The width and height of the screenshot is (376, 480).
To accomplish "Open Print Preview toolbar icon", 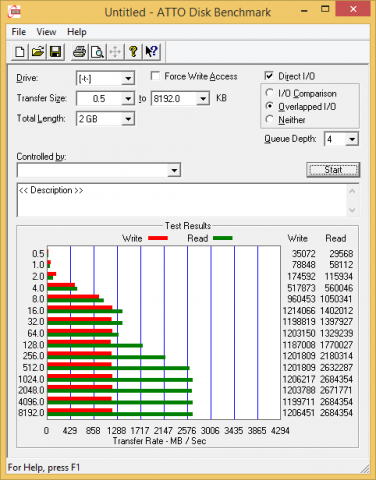I will click(x=97, y=52).
